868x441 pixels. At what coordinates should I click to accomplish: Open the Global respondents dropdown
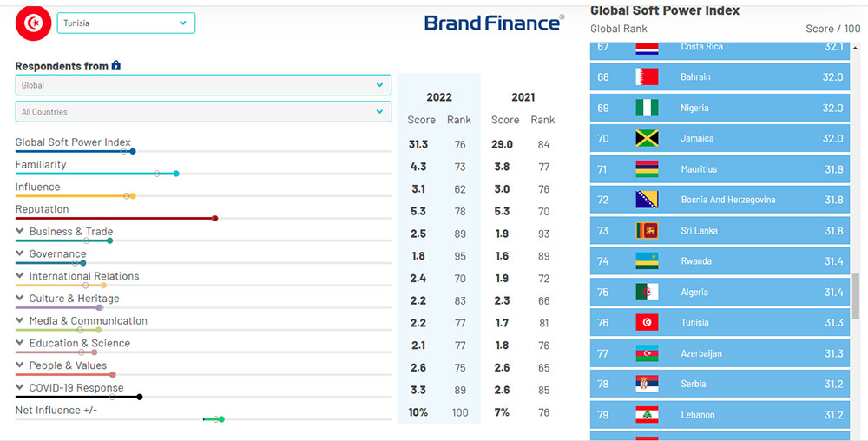203,85
